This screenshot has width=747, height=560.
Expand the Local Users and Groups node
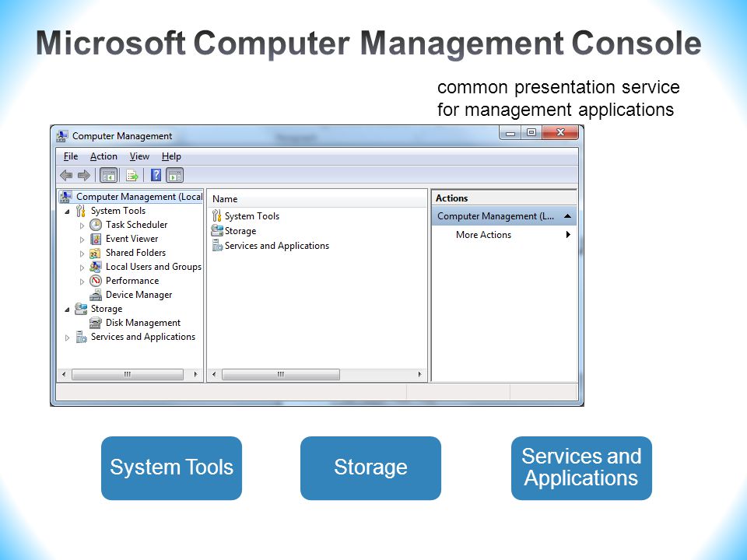[82, 268]
